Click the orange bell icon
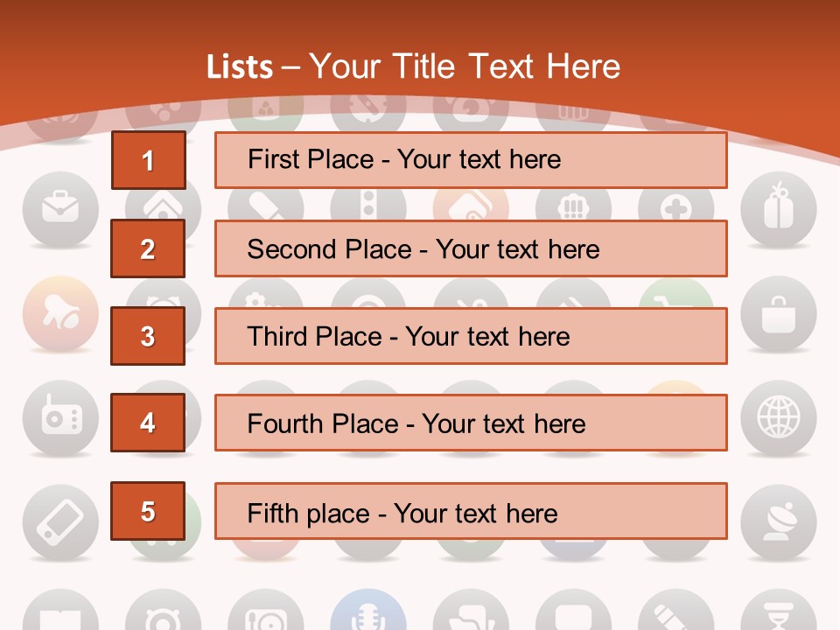Viewport: 840px width, 630px height. [59, 314]
